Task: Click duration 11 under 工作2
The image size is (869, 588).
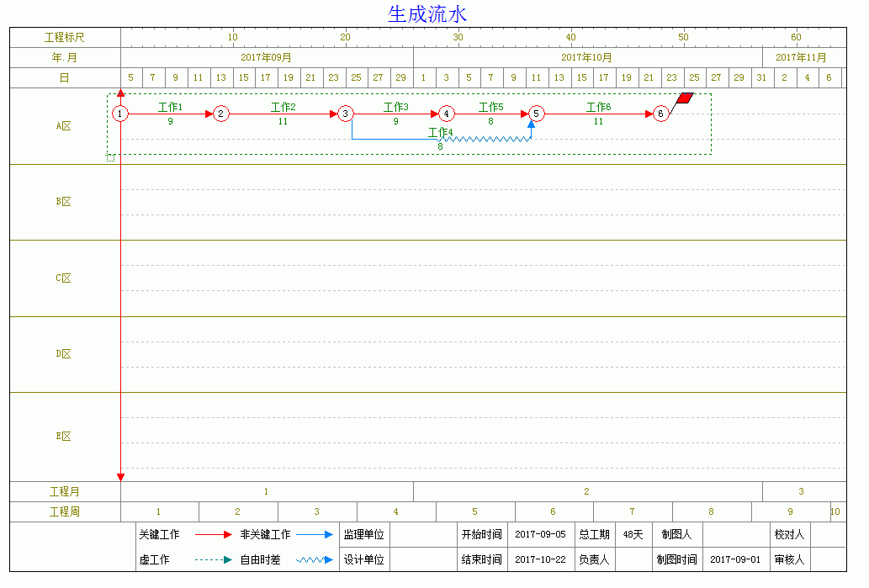Action: click(283, 121)
